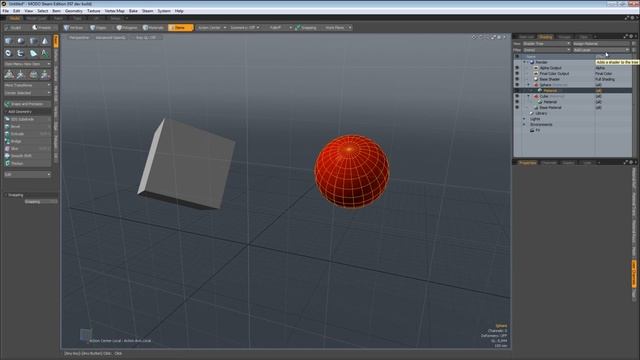The image size is (640, 360).
Task: Toggle visibility of Base Material layer
Action: click(517, 108)
